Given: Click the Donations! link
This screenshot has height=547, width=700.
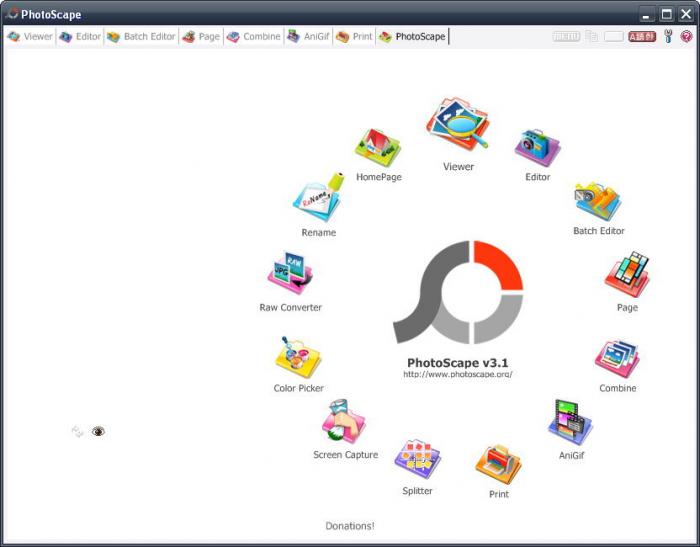Looking at the screenshot, I should click(350, 526).
